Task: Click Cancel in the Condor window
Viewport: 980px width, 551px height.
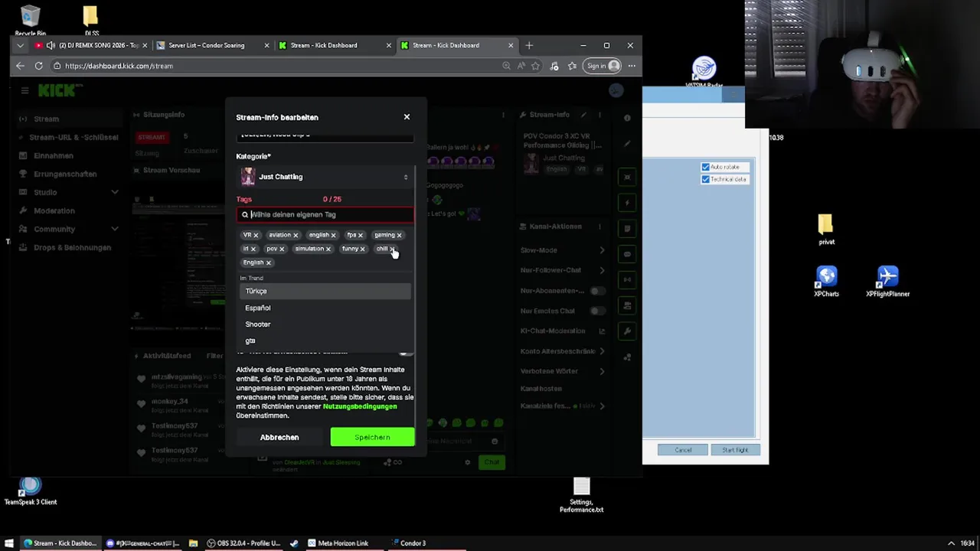Action: point(683,450)
